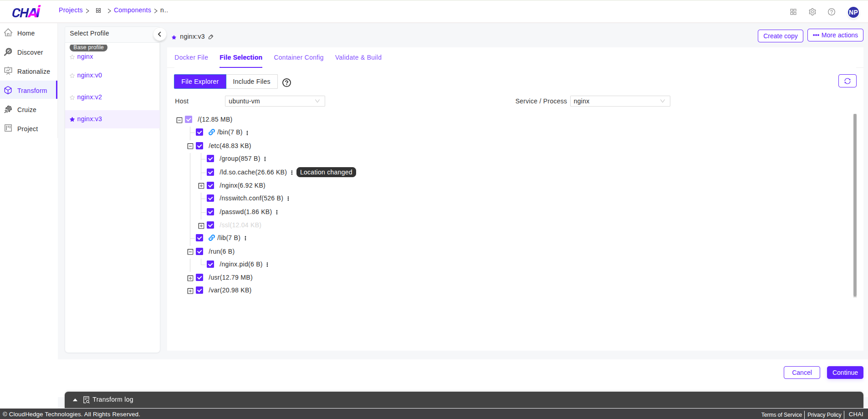Expand the Transform log panel
Image resolution: width=868 pixels, height=419 pixels.
click(x=75, y=400)
